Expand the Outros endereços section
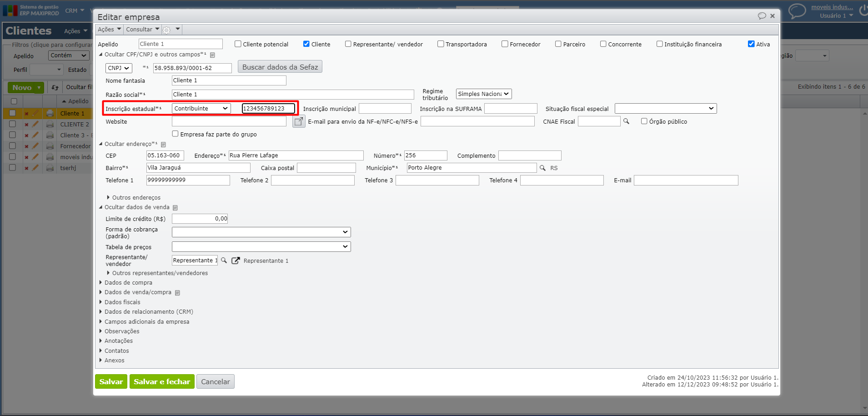This screenshot has height=416, width=868. pyautogui.click(x=136, y=198)
